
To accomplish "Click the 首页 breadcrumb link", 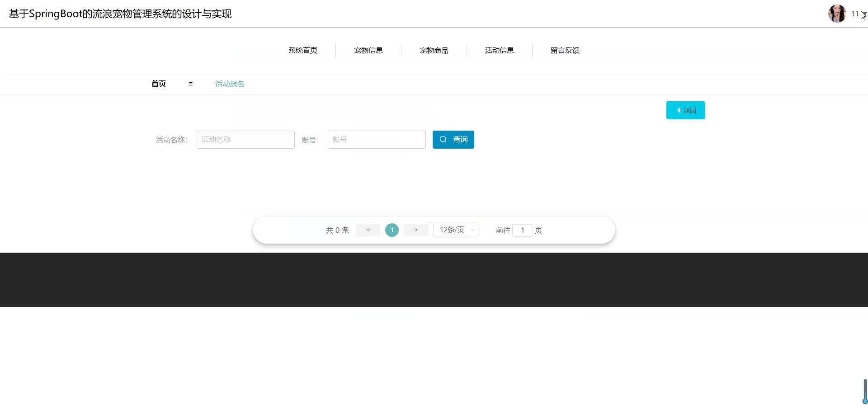I will click(x=159, y=84).
